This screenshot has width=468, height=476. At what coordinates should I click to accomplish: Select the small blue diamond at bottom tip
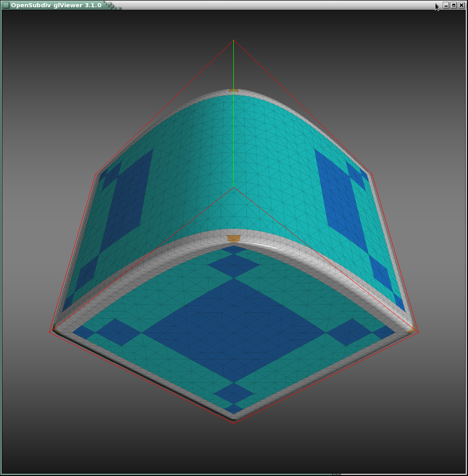[234, 409]
